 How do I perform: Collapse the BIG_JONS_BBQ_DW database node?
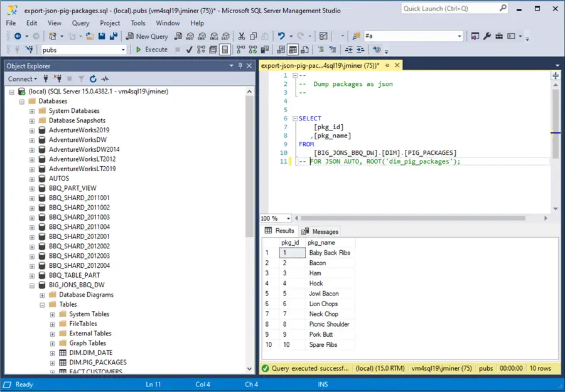32,285
